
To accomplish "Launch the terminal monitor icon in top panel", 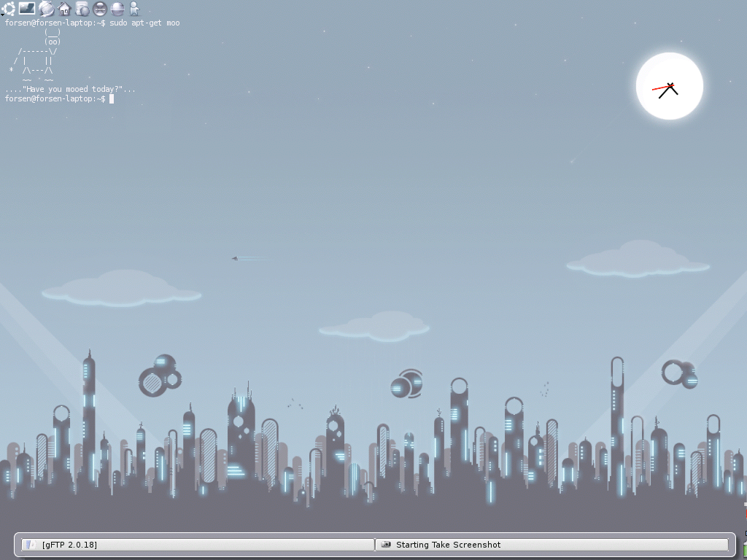I will pos(27,8).
